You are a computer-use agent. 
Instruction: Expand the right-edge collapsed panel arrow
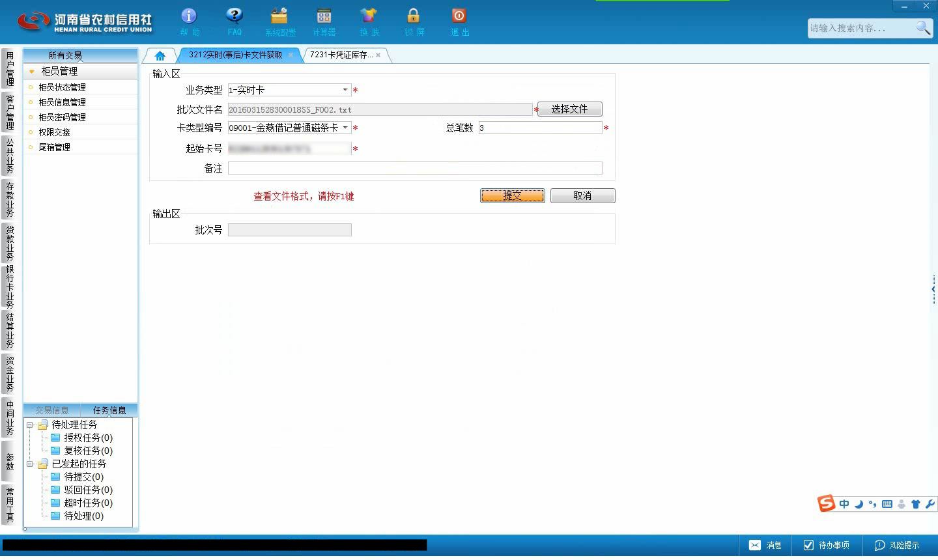tap(933, 288)
